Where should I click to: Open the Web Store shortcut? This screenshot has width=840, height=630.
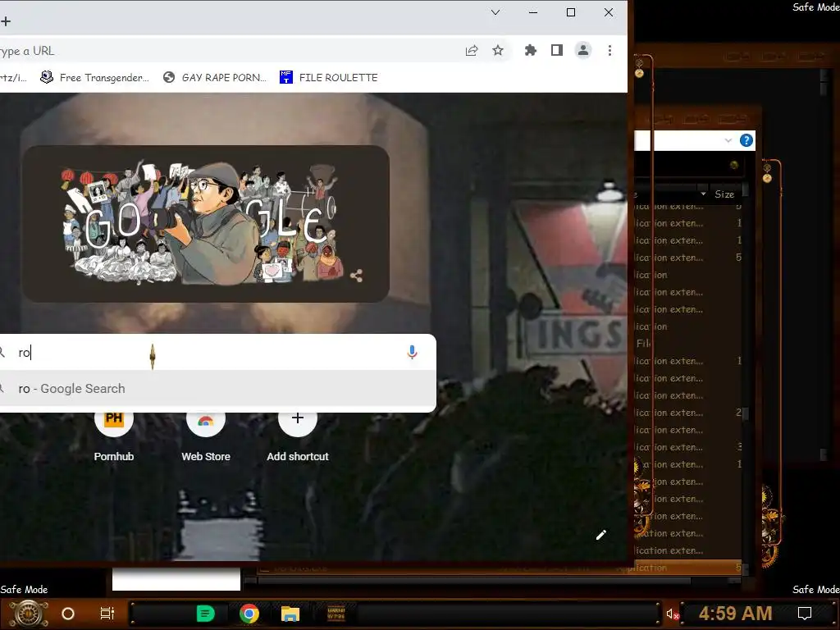pyautogui.click(x=206, y=436)
